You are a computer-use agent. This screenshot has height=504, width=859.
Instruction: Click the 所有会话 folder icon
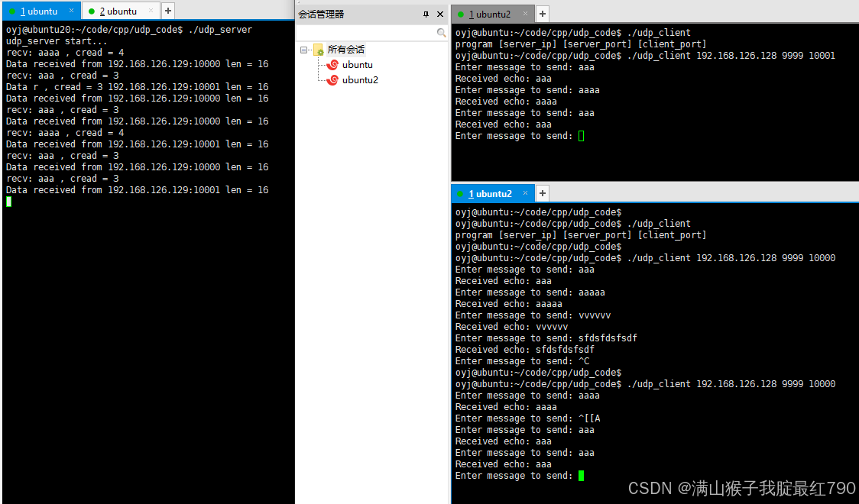tap(318, 50)
